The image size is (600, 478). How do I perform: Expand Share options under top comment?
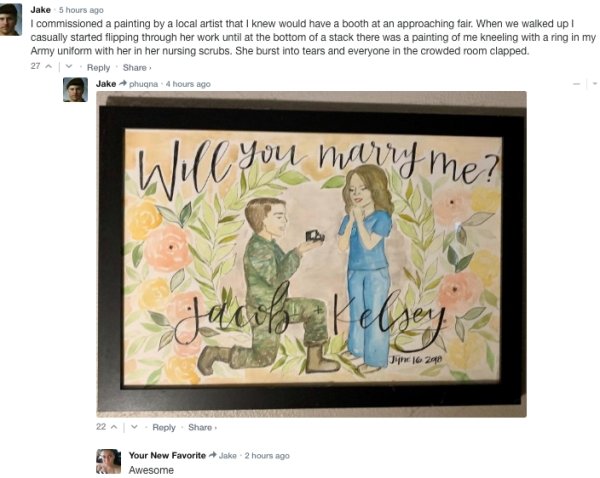coord(137,68)
